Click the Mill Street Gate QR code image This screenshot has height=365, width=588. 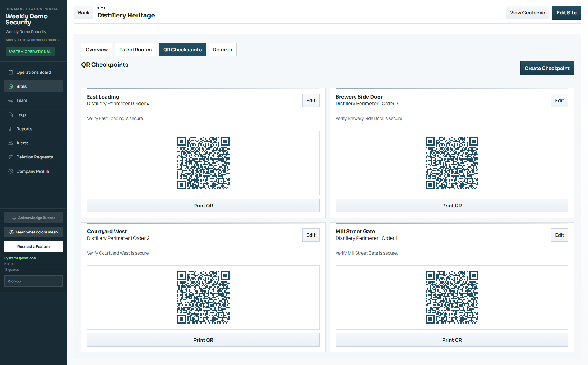[x=452, y=297]
